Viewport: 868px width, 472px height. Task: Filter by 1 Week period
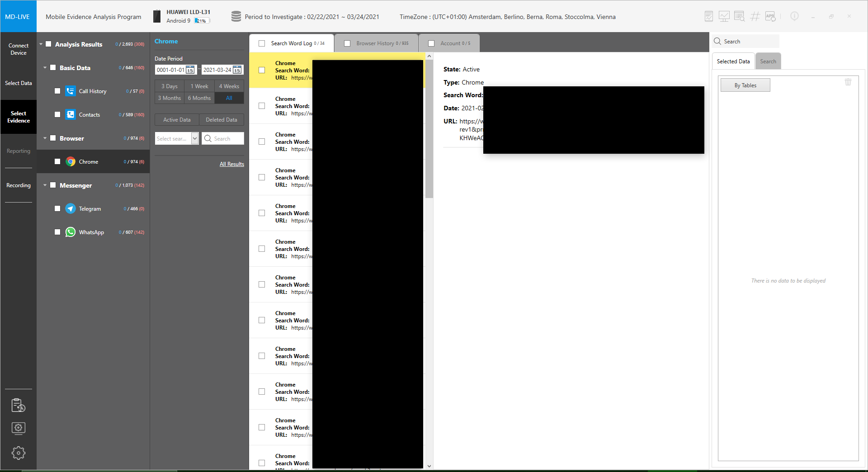click(199, 86)
